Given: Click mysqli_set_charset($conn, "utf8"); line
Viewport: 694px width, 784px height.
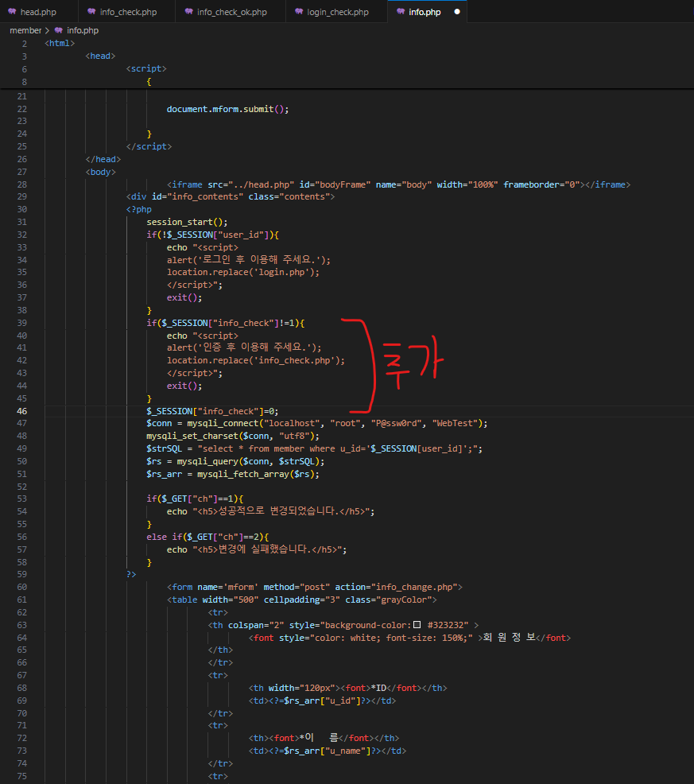Looking at the screenshot, I should point(233,436).
